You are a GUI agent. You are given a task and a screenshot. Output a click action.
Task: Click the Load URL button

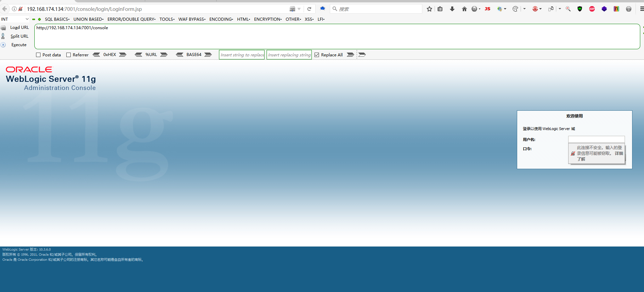point(19,28)
